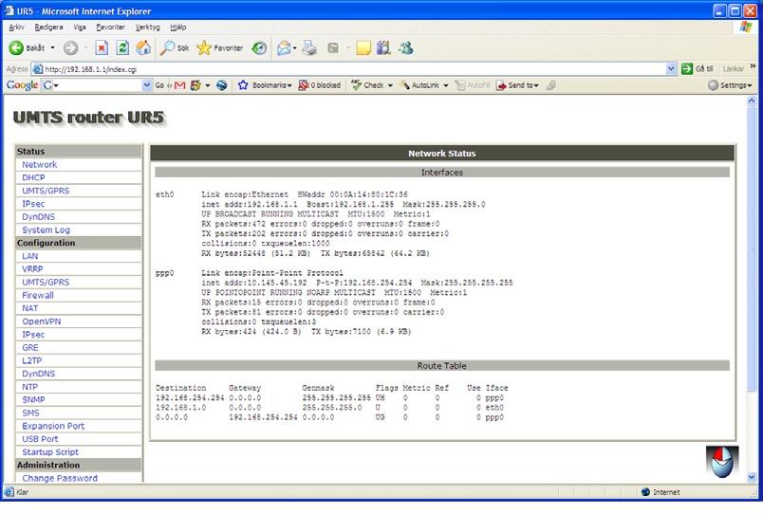Open the VRRP configuration link
The width and height of the screenshot is (763, 532).
point(32,269)
